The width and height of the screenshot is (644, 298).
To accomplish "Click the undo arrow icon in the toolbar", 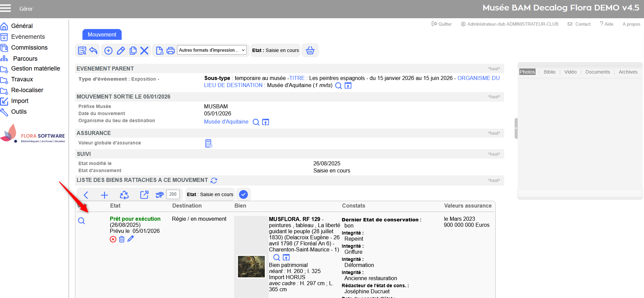I will tap(94, 51).
